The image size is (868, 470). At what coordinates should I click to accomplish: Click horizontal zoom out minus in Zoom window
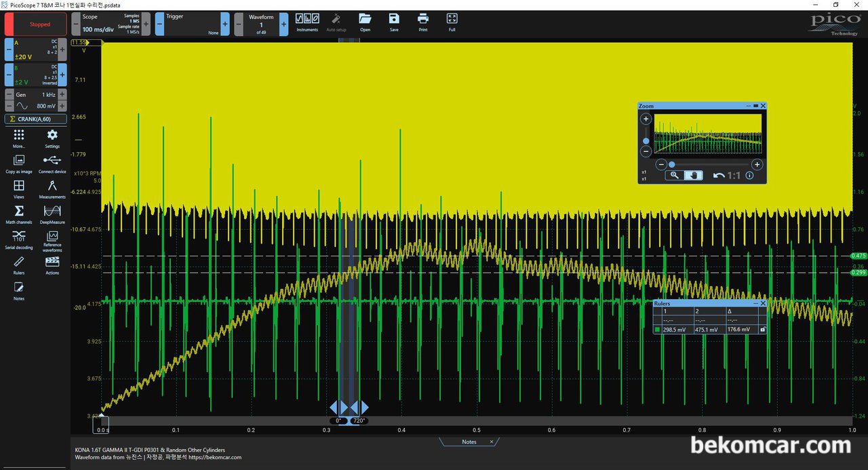coord(661,164)
